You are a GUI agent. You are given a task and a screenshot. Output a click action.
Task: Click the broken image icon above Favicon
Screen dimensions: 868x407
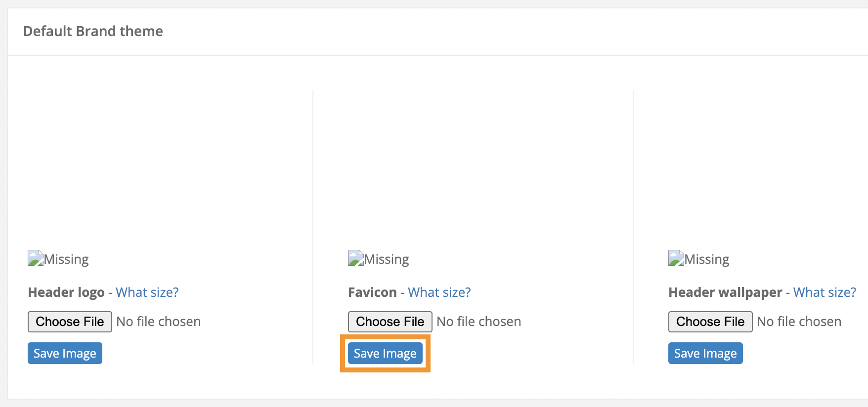point(356,258)
